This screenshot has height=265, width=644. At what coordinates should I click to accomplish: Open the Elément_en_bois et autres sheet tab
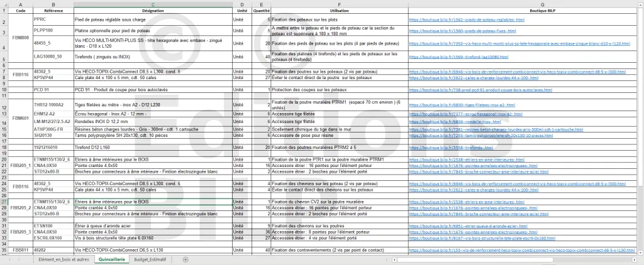[64, 259]
